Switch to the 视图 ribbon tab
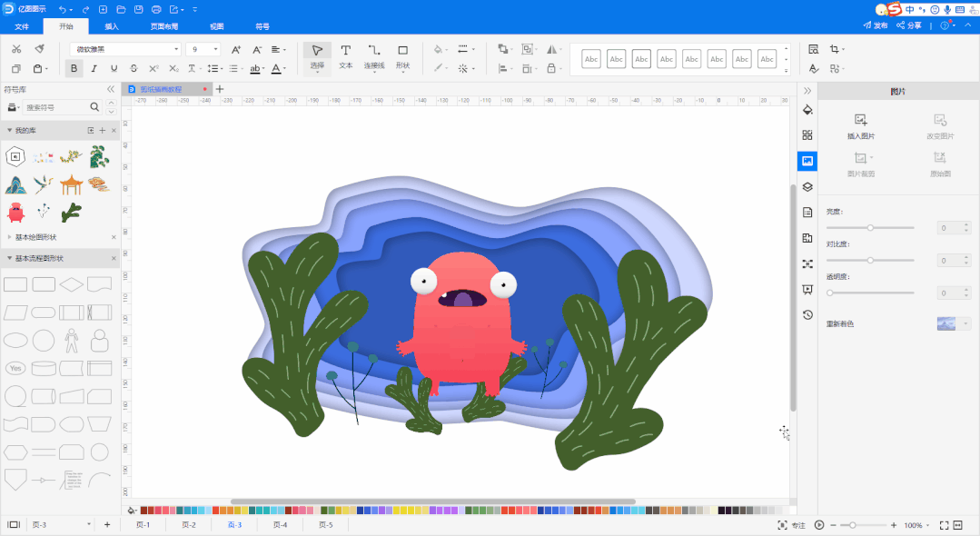The width and height of the screenshot is (980, 536). [x=216, y=26]
